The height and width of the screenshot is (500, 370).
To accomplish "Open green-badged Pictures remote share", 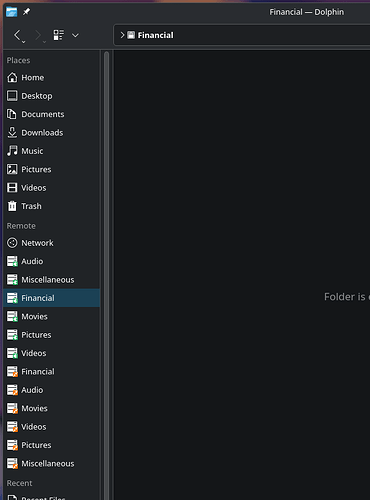I will [51, 335].
